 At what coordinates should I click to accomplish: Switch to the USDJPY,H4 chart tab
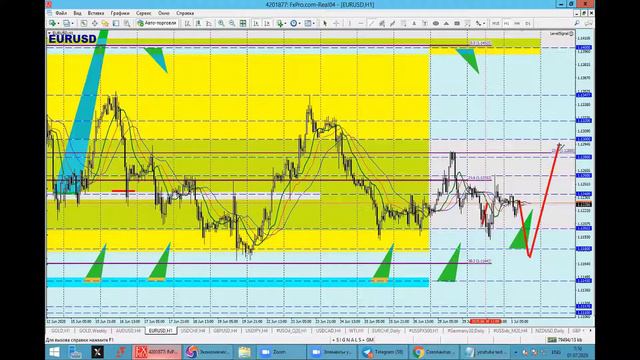coord(257,331)
